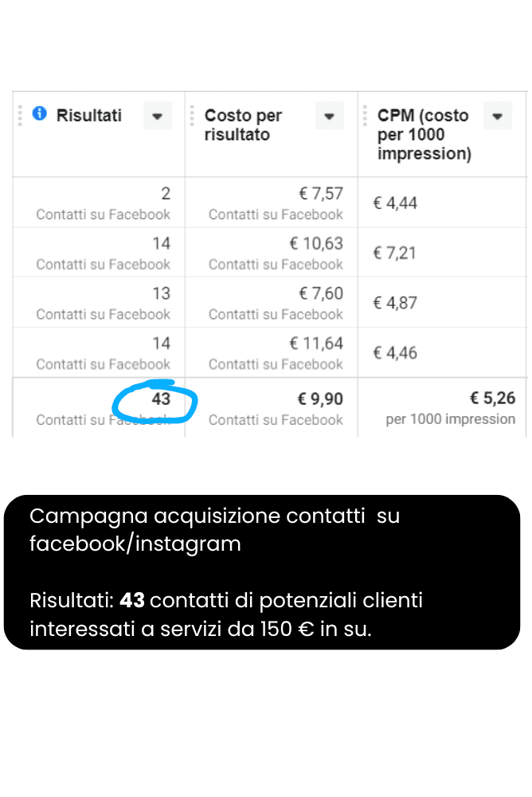This screenshot has height=797, width=532.
Task: Click the result value 2 in first row
Action: point(166,193)
